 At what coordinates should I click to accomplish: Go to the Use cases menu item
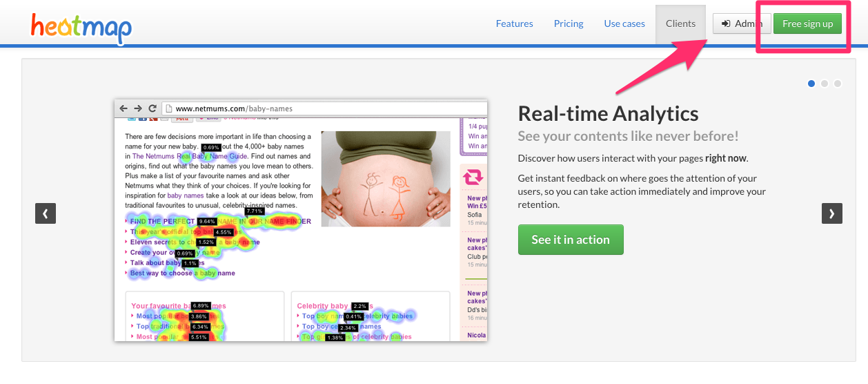tap(624, 23)
